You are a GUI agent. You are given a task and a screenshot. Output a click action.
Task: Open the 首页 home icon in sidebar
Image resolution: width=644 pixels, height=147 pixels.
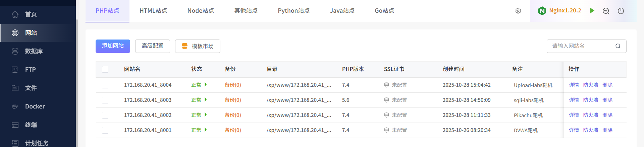pyautogui.click(x=15, y=14)
